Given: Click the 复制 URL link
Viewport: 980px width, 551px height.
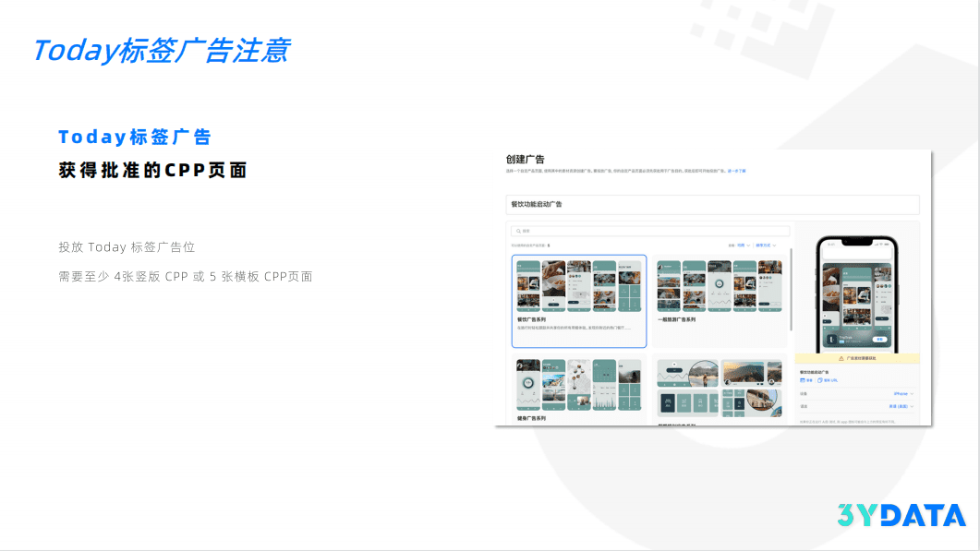Looking at the screenshot, I should point(830,379).
